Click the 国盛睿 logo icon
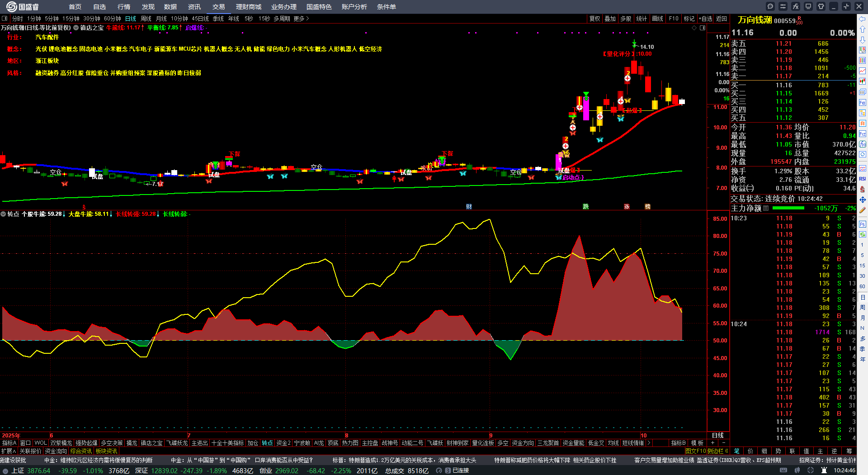868x475 pixels. (11, 6)
